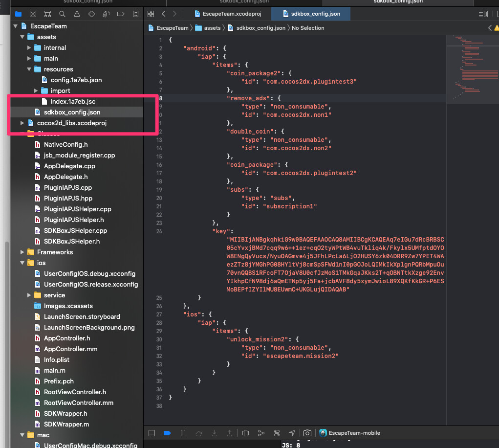Select the sdkbox_config.json editor tab

(x=316, y=14)
